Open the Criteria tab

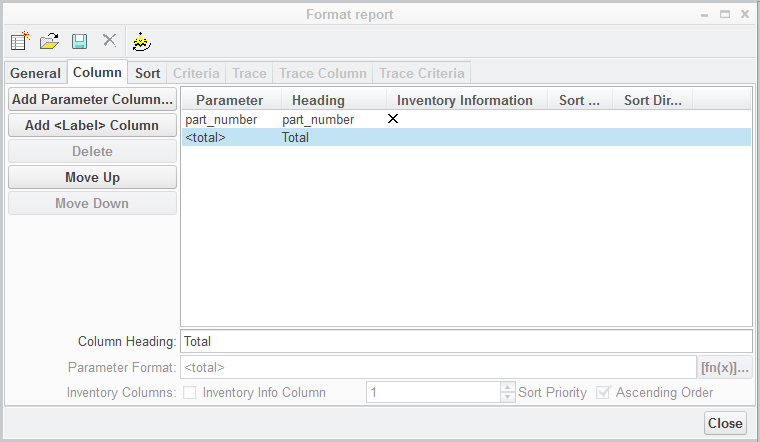(x=196, y=73)
